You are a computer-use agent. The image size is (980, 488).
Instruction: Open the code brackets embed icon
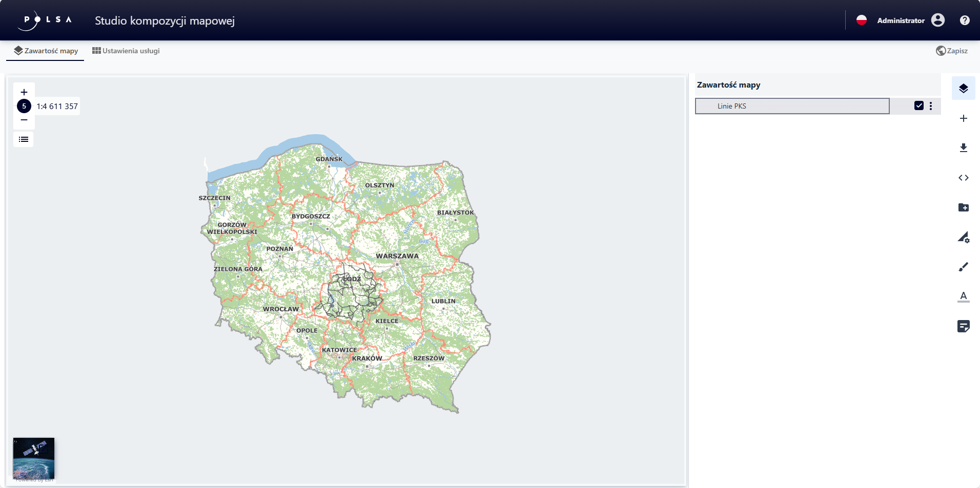point(963,178)
